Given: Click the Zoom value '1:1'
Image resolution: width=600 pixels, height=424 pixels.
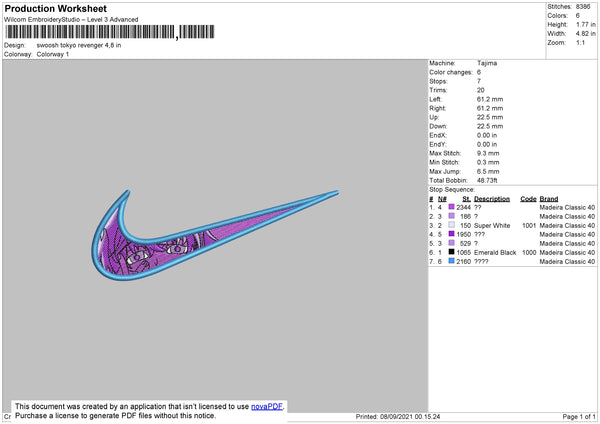Looking at the screenshot, I should tap(580, 42).
